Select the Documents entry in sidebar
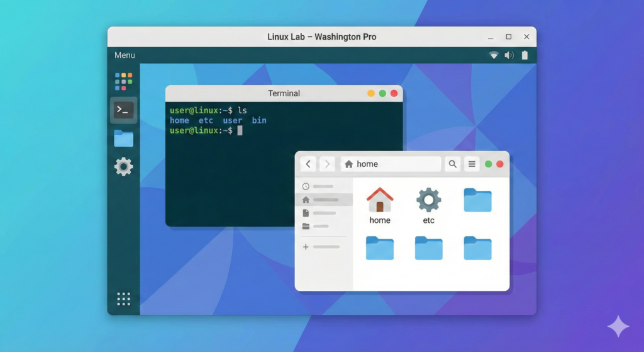Screen dimensions: 644x352 (323, 213)
